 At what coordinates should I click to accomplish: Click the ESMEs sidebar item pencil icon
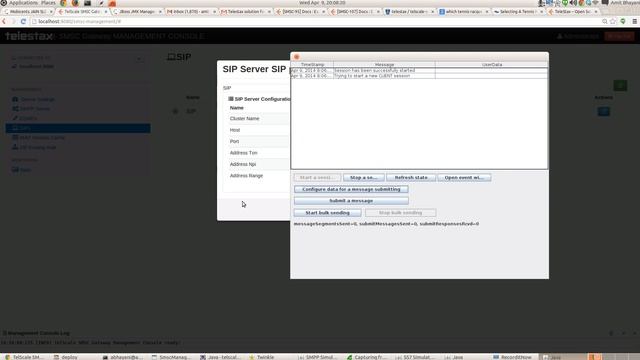[15, 118]
